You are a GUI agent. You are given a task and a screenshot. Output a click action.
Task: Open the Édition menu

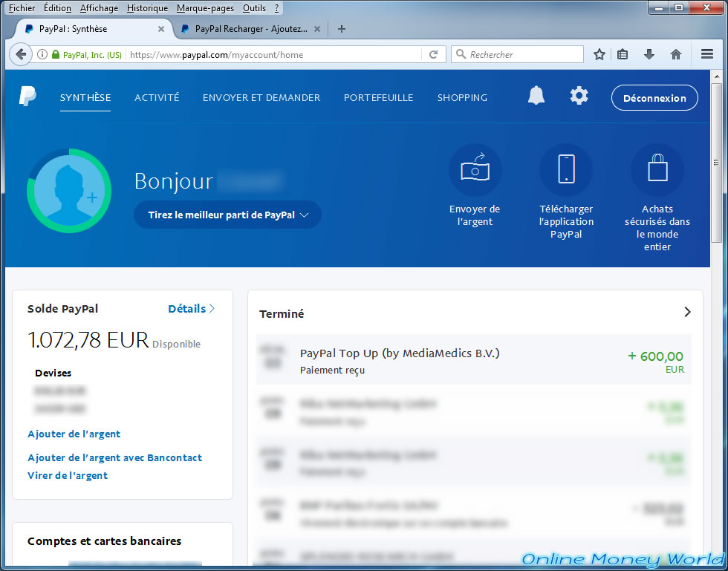pyautogui.click(x=58, y=8)
